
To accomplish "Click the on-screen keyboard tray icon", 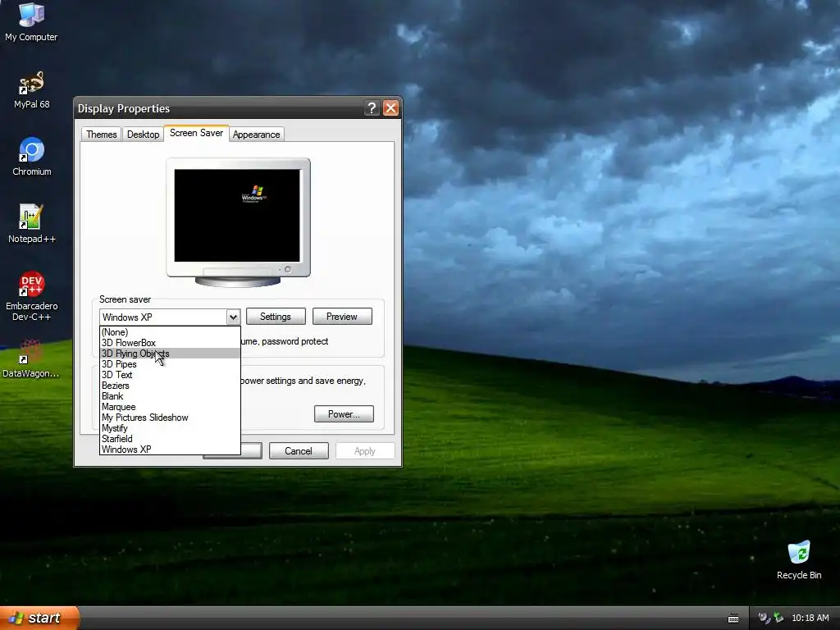I will click(x=733, y=619).
